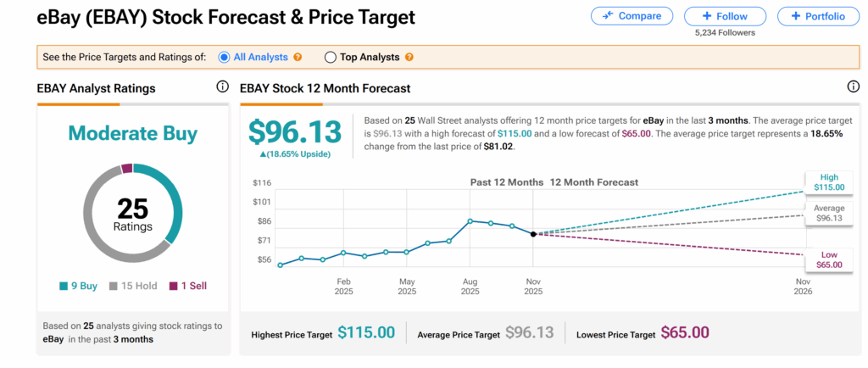Click the black current-price dot at Nov 2025
Screen dimensions: 868x368
pos(533,234)
